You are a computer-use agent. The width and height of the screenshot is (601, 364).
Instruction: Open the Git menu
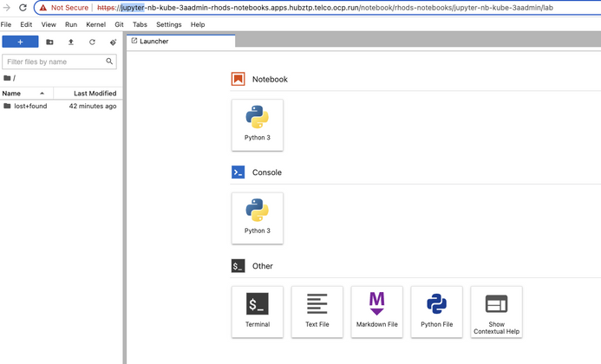(119, 24)
